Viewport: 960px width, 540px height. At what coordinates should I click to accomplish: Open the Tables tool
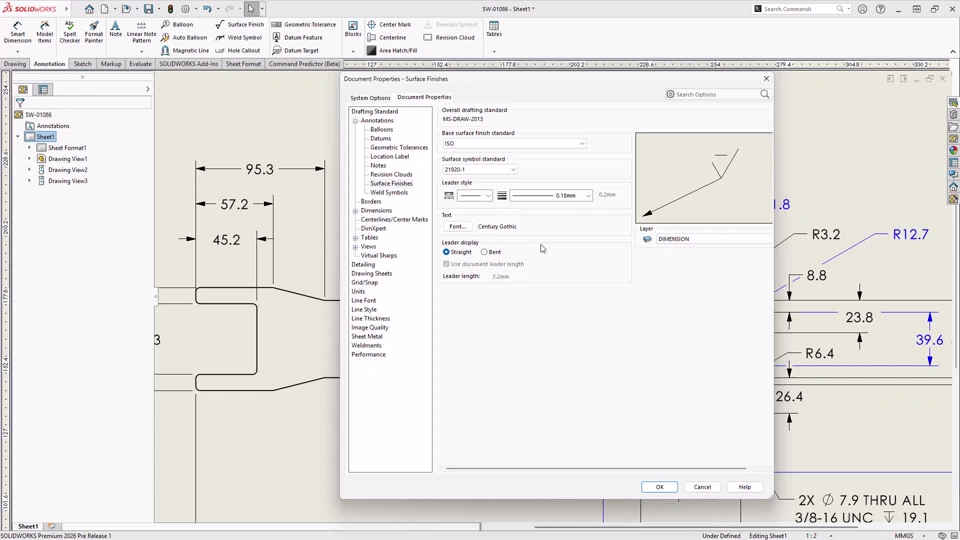(x=494, y=30)
